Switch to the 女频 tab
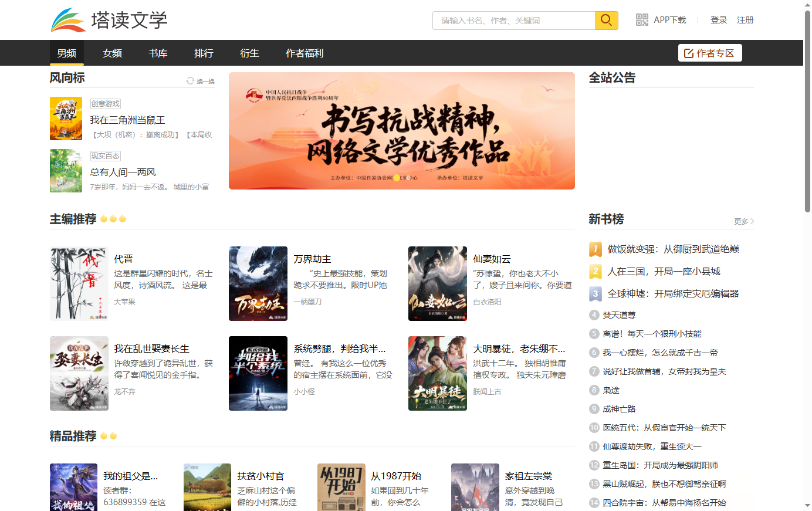 (x=113, y=53)
